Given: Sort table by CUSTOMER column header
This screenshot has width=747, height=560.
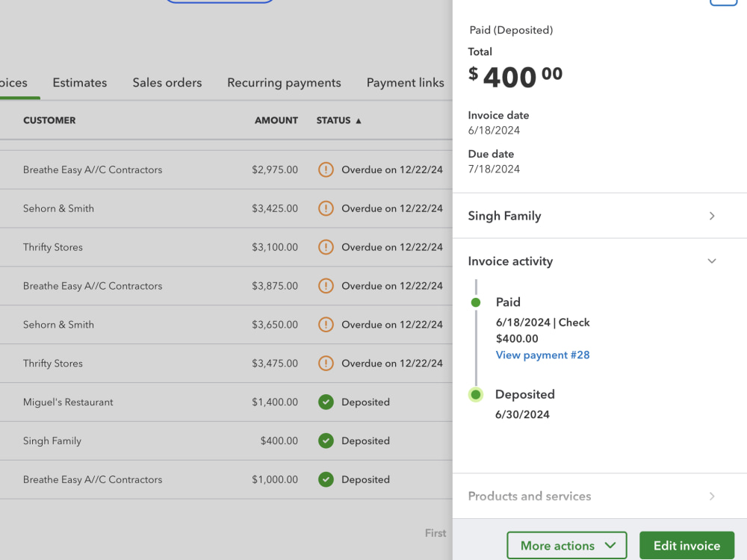Looking at the screenshot, I should pyautogui.click(x=49, y=120).
